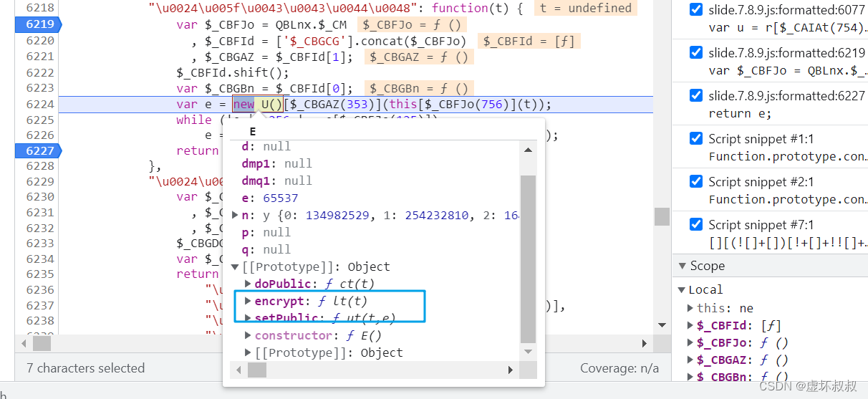Click the breakpoint marker on line 6219

[38, 24]
